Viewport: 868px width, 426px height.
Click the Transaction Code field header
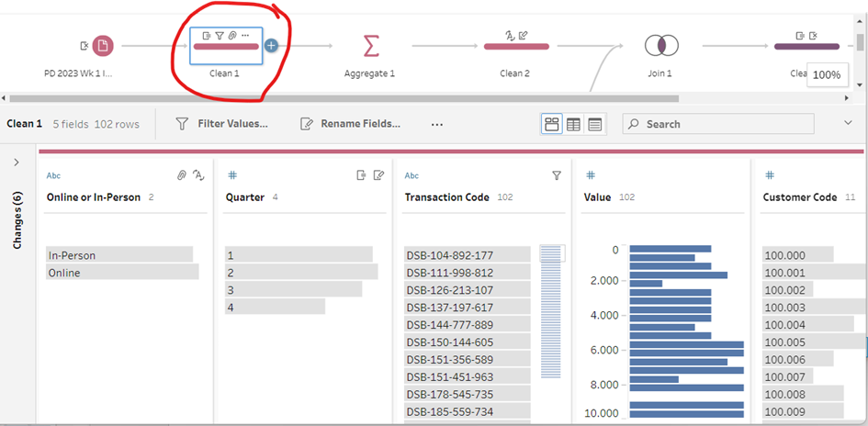(x=446, y=197)
